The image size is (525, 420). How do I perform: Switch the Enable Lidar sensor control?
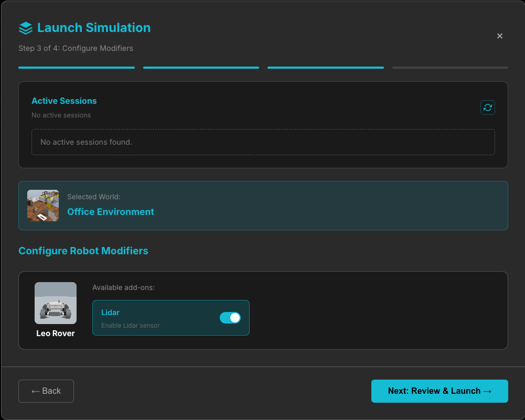coord(230,318)
